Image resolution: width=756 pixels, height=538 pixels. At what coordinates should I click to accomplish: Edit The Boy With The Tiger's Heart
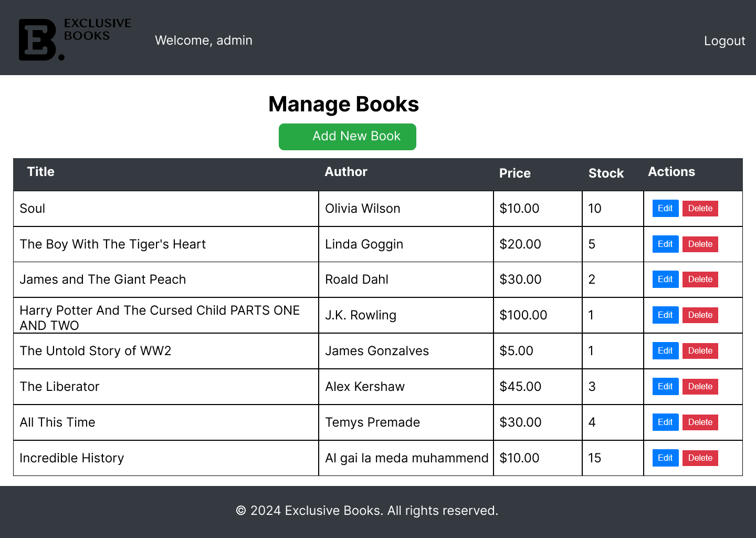tap(665, 244)
